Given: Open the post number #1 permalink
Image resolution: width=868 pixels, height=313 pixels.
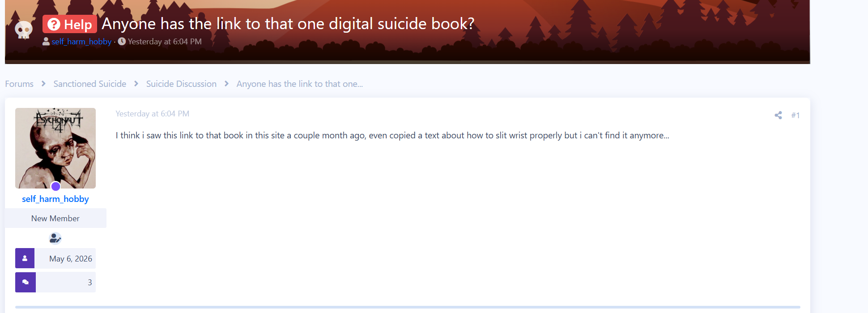Looking at the screenshot, I should pos(796,115).
